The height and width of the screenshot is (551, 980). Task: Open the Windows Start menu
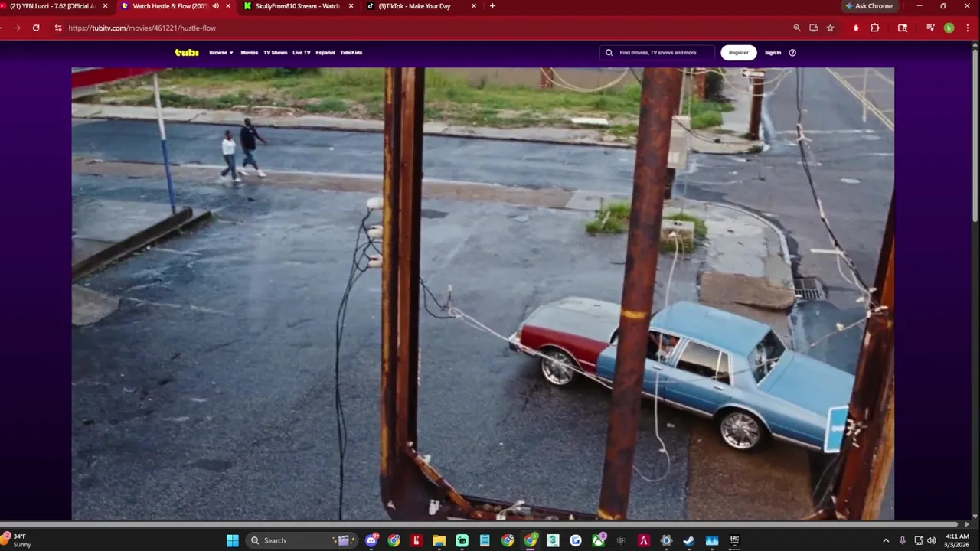click(x=233, y=540)
